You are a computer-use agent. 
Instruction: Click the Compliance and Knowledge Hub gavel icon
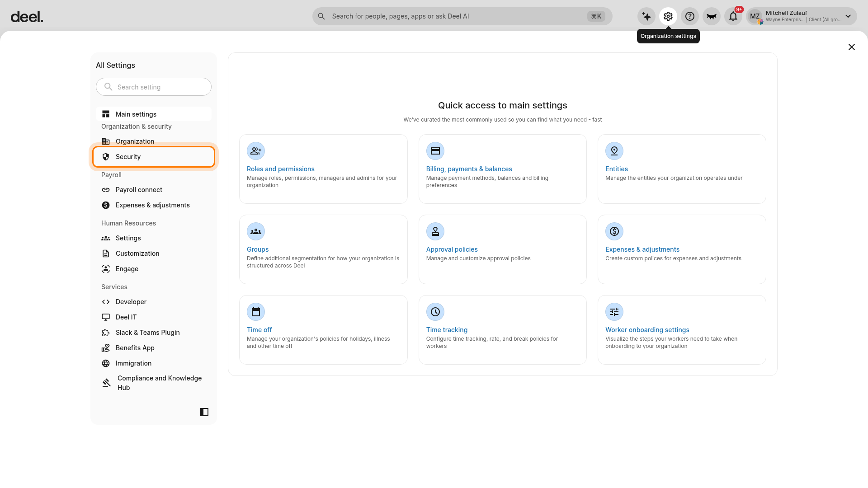pos(106,383)
